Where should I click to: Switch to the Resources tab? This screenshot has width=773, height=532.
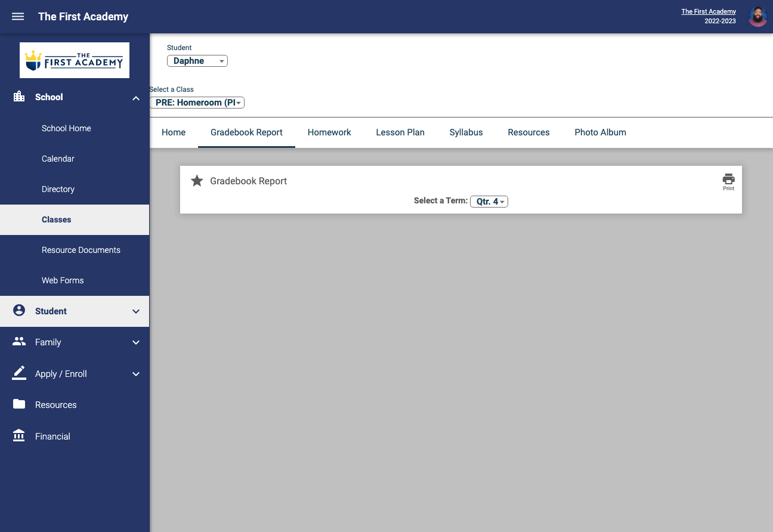529,132
